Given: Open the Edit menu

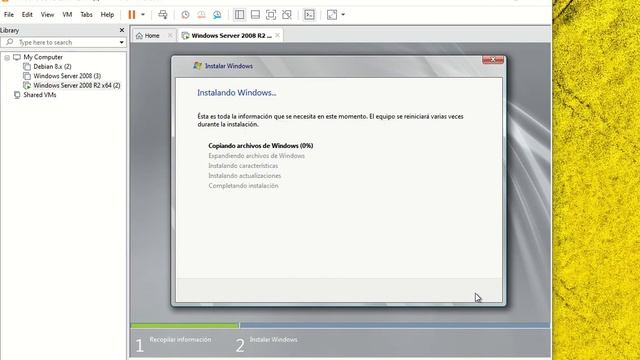Looking at the screenshot, I should coord(27,14).
